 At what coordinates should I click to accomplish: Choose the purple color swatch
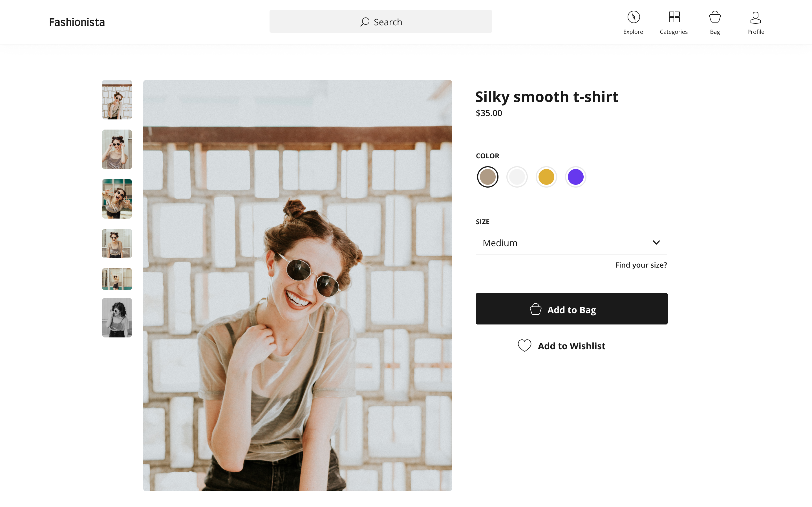(575, 177)
